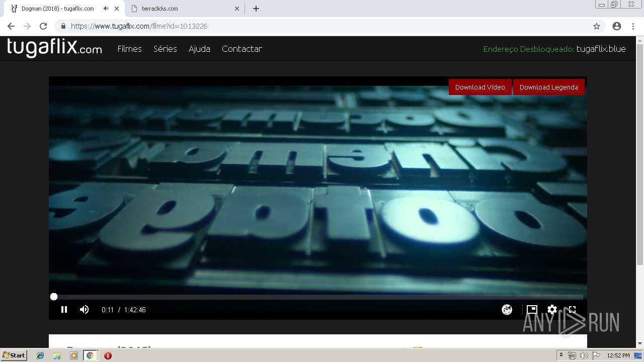Open the system volume tray icon
644x362 pixels.
[584, 355]
